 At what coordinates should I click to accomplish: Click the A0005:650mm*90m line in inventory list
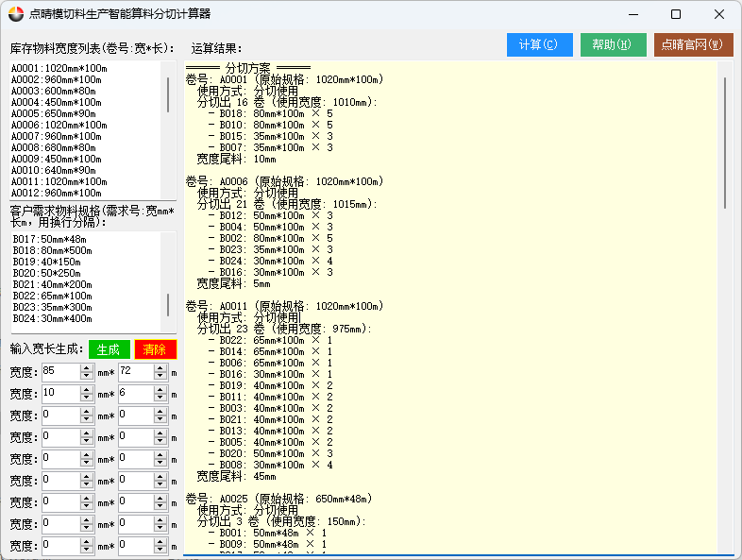pyautogui.click(x=58, y=113)
